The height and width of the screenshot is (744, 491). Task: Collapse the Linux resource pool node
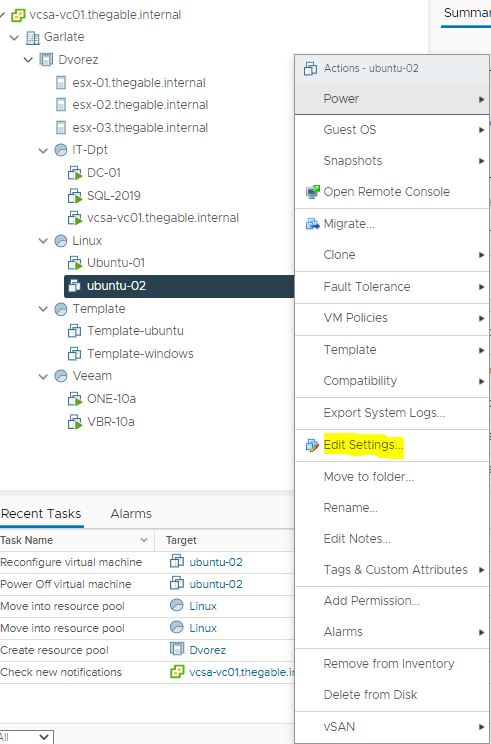pos(44,241)
